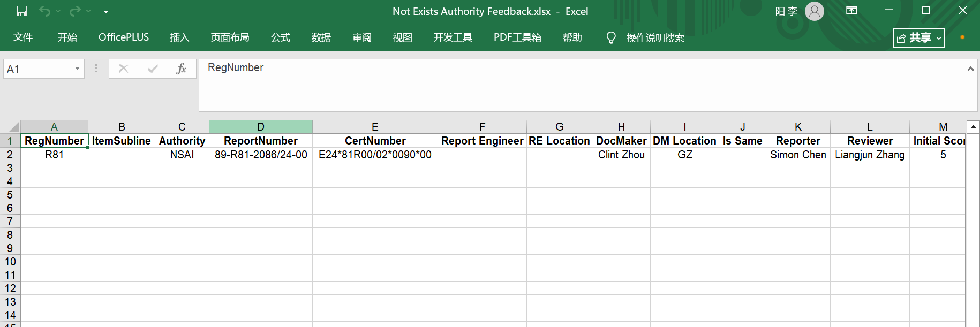Click the user account avatar icon
The height and width of the screenshot is (327, 980).
pyautogui.click(x=814, y=11)
